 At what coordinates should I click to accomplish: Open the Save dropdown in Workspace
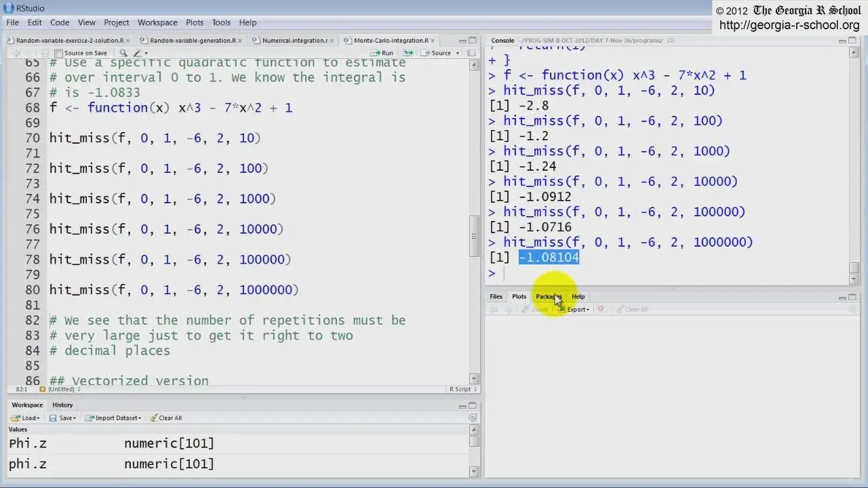point(62,418)
